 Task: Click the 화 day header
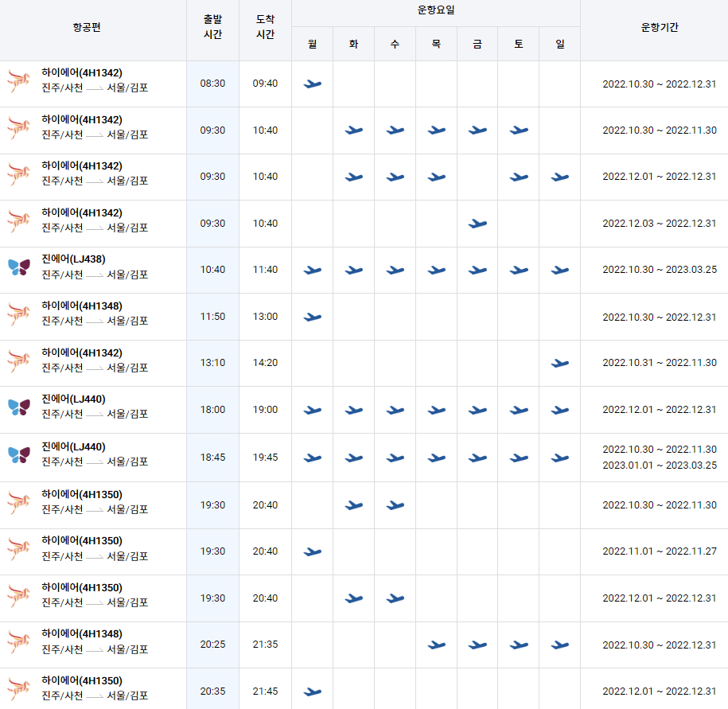click(x=354, y=44)
